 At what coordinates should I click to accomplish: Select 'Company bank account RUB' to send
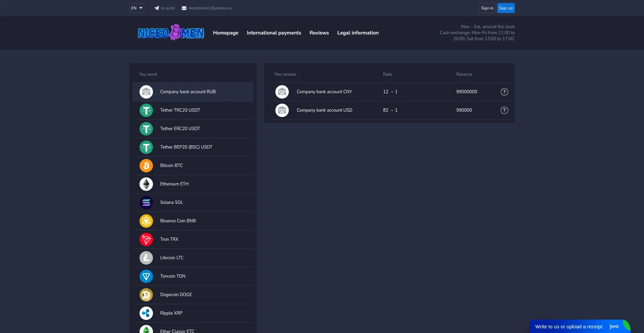click(193, 92)
